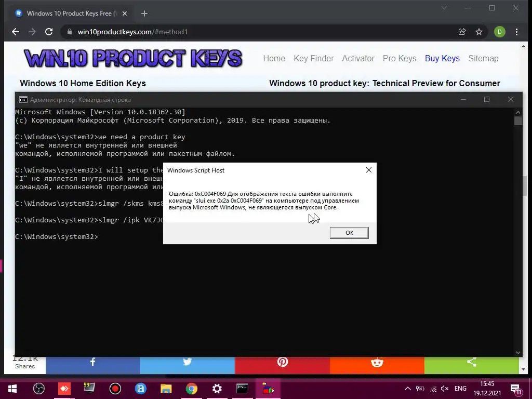The height and width of the screenshot is (399, 532).
Task: Open File Explorer from taskbar
Action: [166, 389]
